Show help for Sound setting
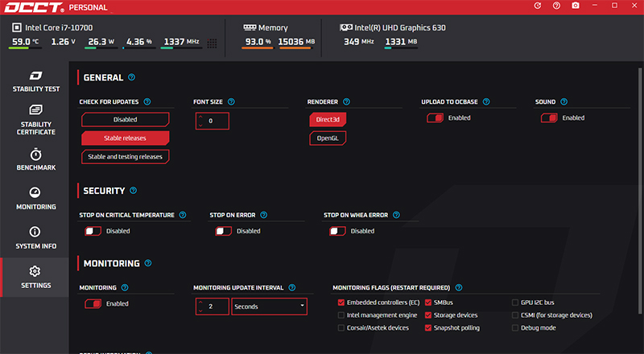Viewport: 644px width, 354px height. pos(564,101)
